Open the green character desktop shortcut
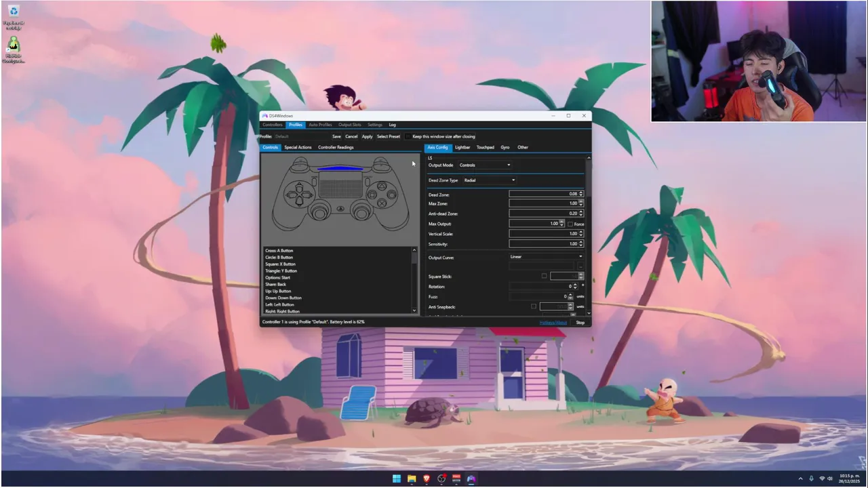 13,50
